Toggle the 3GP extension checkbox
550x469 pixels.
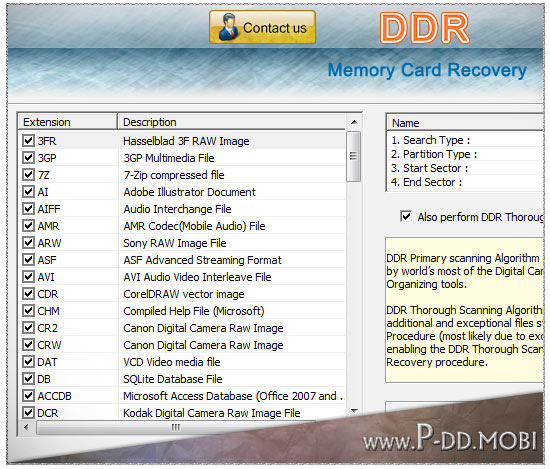pos(28,158)
